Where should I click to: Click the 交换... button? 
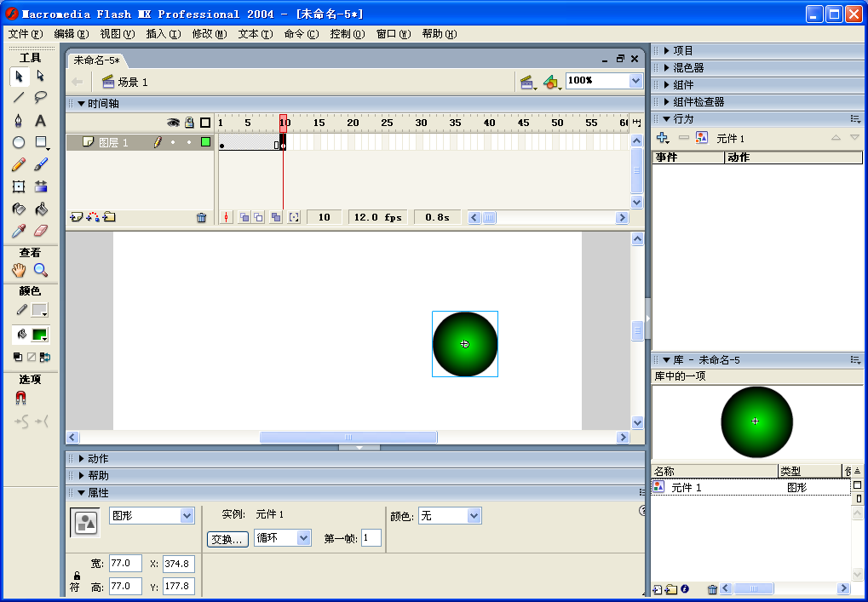point(227,539)
